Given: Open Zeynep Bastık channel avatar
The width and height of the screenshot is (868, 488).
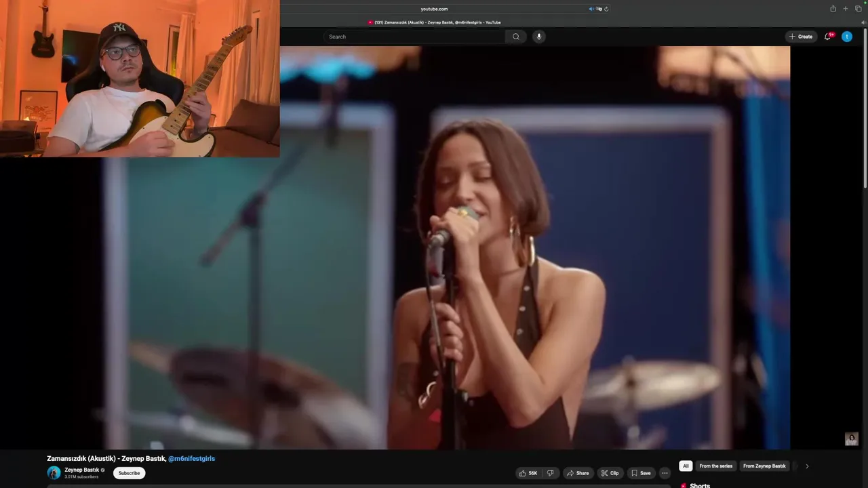Looking at the screenshot, I should coord(54,473).
